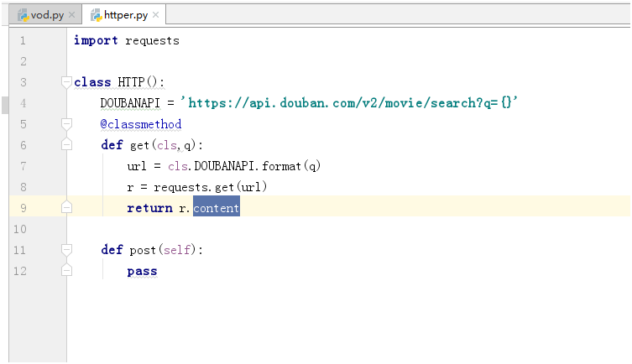Click the douban API URL string
This screenshot has width=632, height=364.
click(348, 103)
